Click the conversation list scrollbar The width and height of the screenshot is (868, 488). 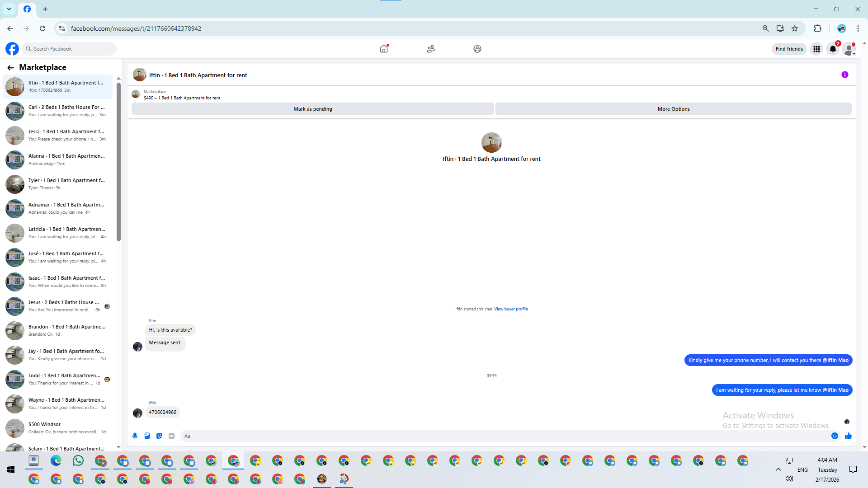(118, 161)
